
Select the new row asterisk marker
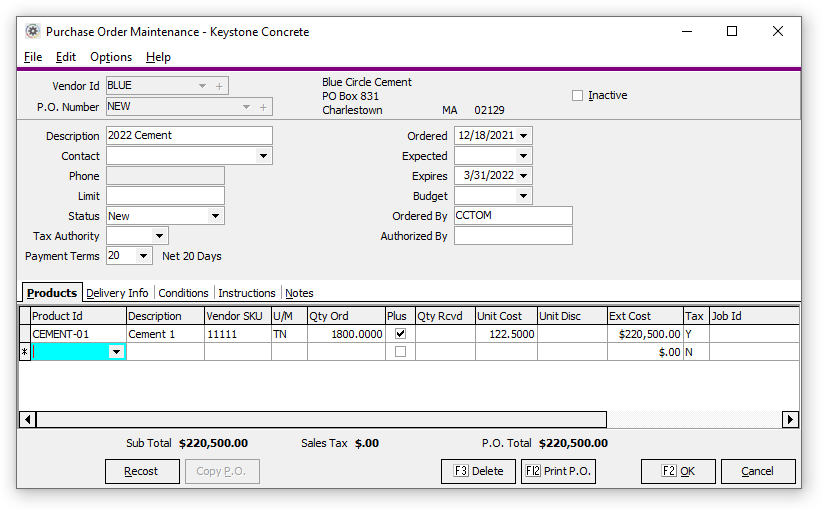(x=25, y=352)
